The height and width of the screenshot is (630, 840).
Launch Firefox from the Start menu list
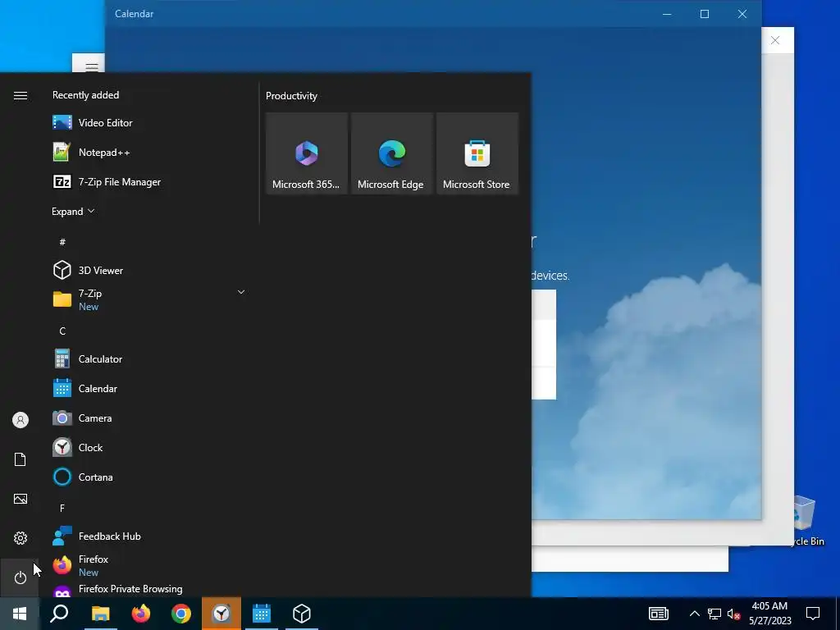[x=149, y=566]
